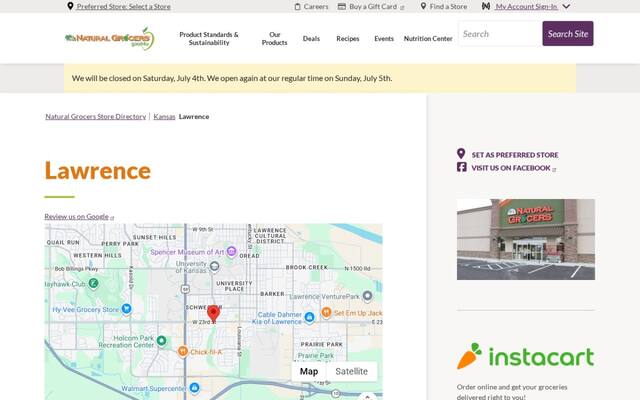The image size is (640, 400).
Task: Click the Set as Preferred Store pin icon
Action: coord(461,153)
